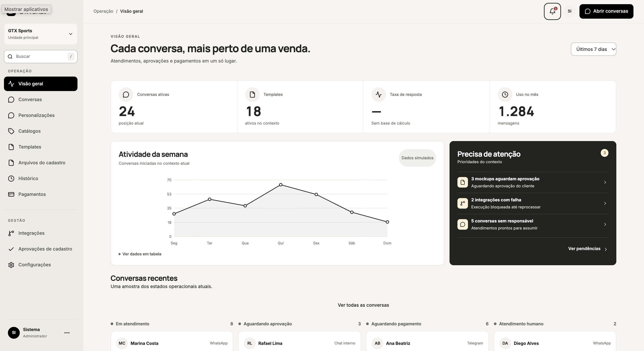Follow the Ver pendências link

(588, 249)
